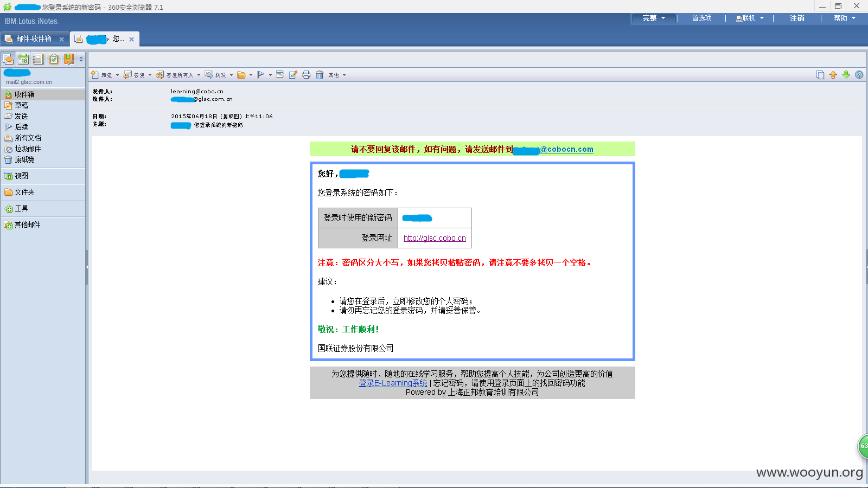Open the 新建 dropdown arrow
This screenshot has height=488, width=868.
[117, 75]
